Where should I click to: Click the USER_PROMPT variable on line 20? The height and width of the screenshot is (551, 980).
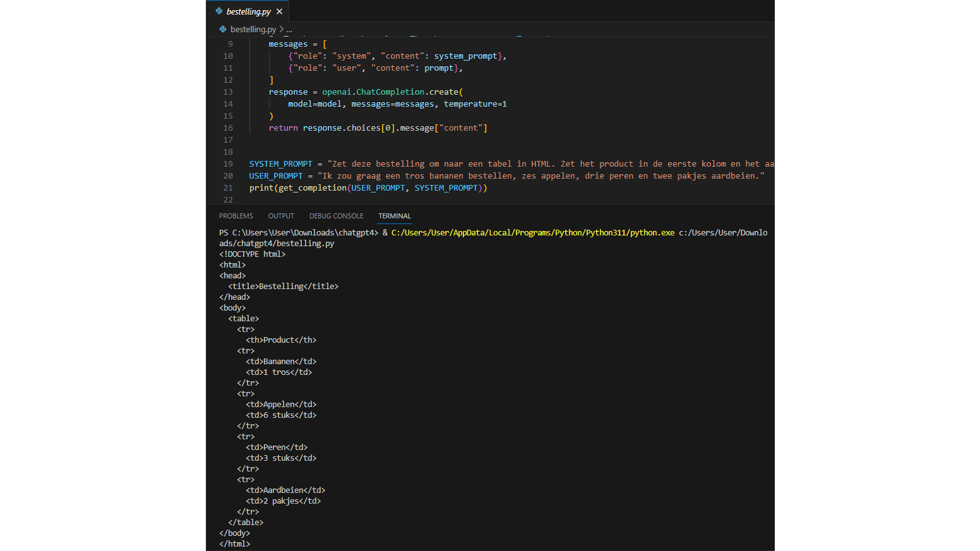pyautogui.click(x=276, y=176)
